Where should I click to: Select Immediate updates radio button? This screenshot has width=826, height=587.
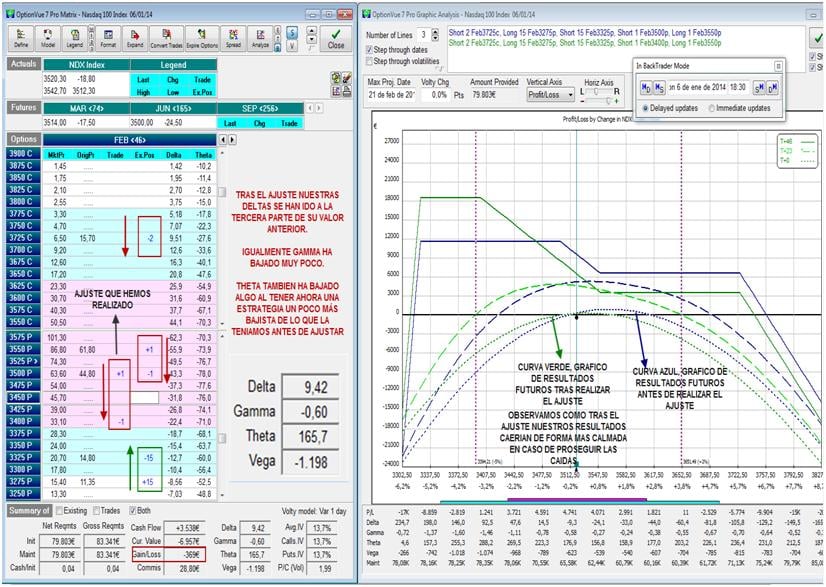711,108
